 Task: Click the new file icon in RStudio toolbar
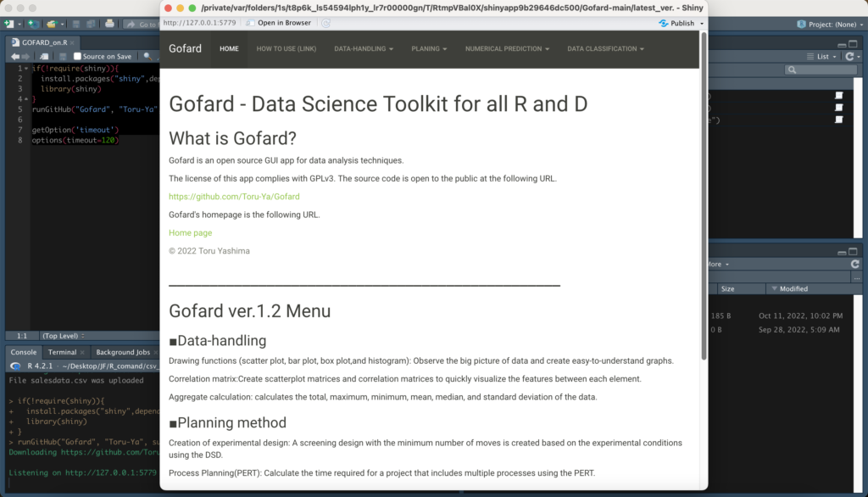click(x=8, y=24)
